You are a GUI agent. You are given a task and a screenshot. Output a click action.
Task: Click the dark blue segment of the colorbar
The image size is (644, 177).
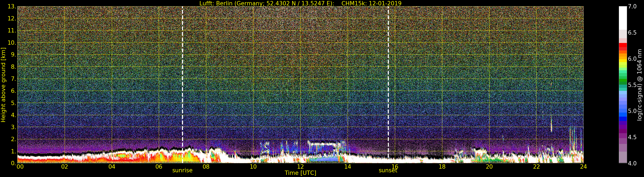[623, 119]
